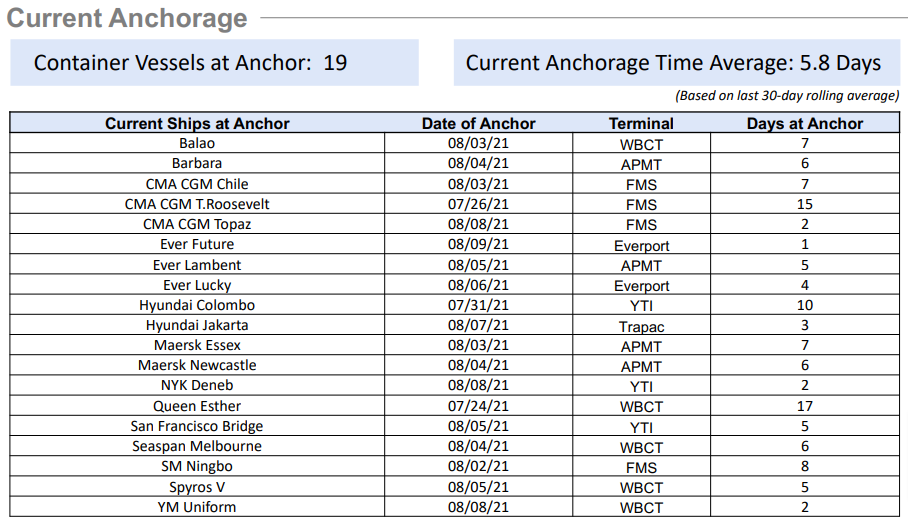Image resolution: width=908 pixels, height=519 pixels.
Task: Click the Current Anchorage heading
Action: point(127,18)
